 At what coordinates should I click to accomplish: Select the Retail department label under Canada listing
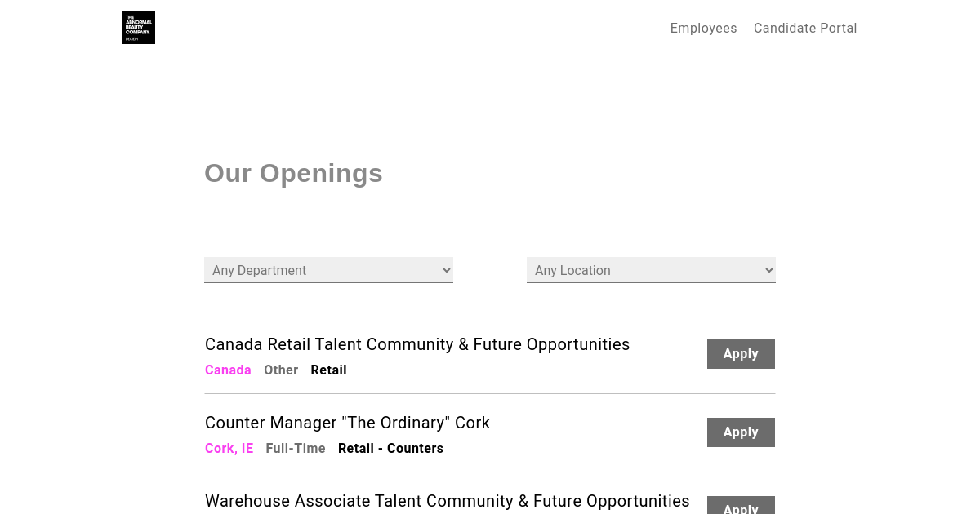point(328,370)
